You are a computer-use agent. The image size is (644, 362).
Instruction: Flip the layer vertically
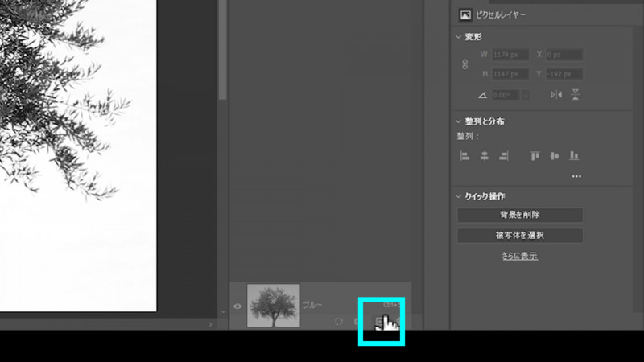576,95
